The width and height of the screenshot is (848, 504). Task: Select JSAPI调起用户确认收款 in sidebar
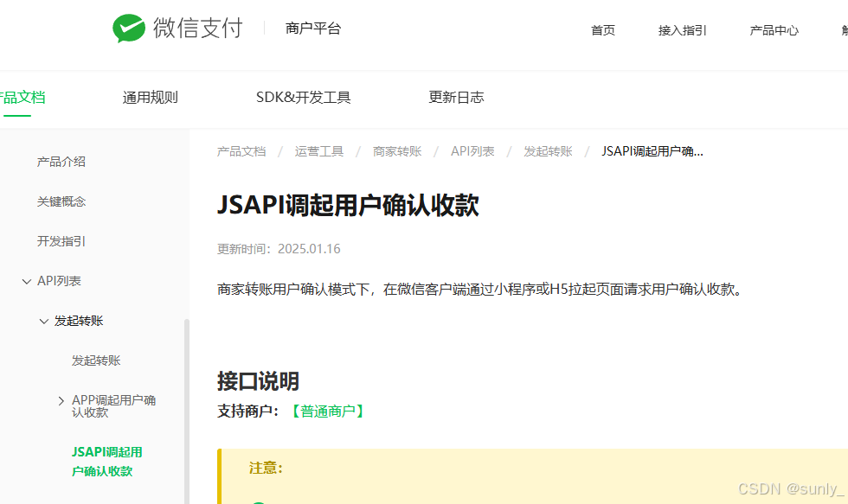point(107,462)
